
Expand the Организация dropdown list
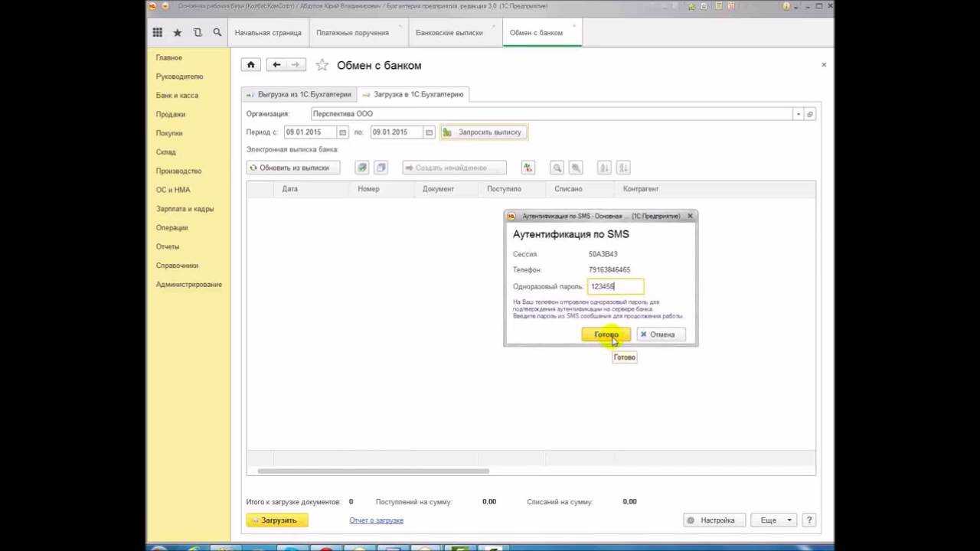[x=798, y=114]
